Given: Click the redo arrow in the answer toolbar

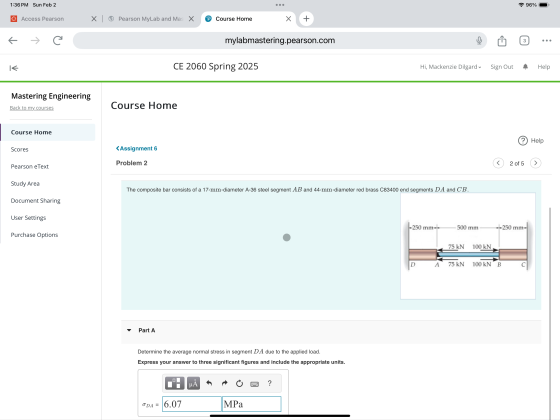Looking at the screenshot, I should point(224,384).
